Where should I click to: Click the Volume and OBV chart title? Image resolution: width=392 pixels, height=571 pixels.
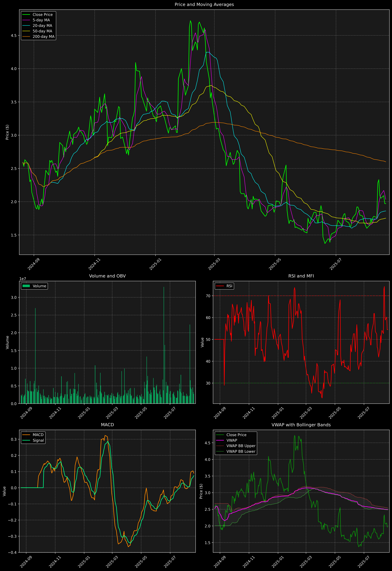tap(107, 276)
